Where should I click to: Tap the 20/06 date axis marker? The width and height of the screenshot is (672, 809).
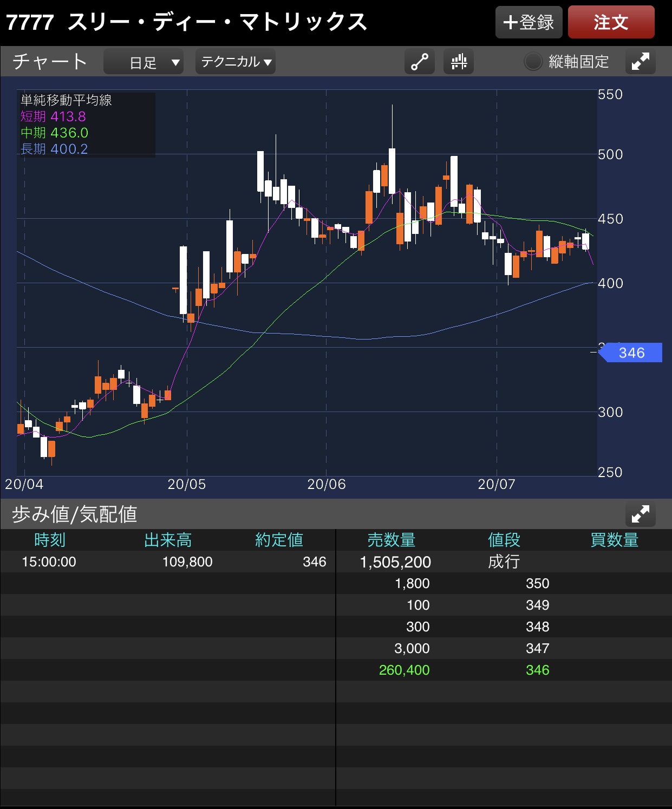tap(326, 484)
